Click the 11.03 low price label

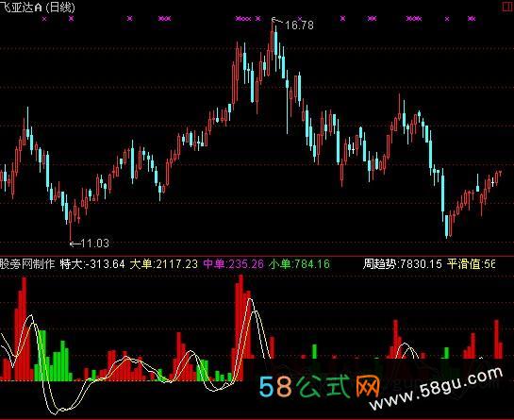click(x=94, y=244)
